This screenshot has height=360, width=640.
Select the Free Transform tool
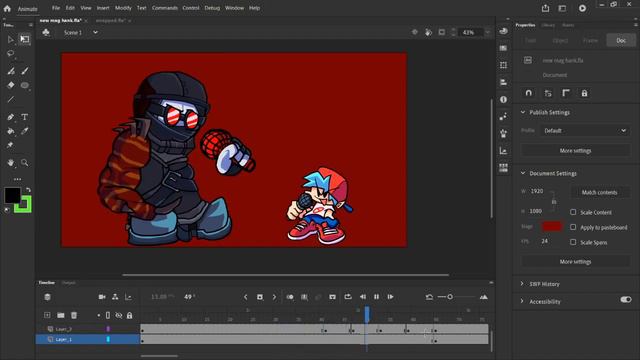[x=25, y=39]
